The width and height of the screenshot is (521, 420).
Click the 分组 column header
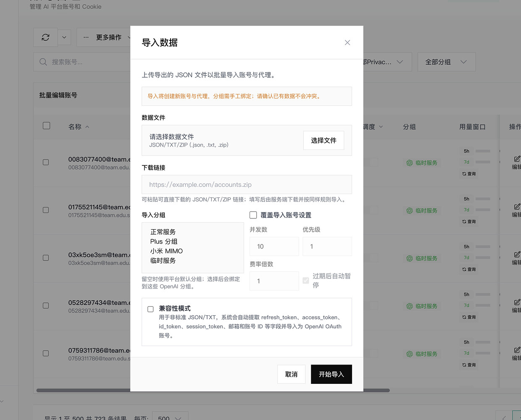click(x=409, y=126)
